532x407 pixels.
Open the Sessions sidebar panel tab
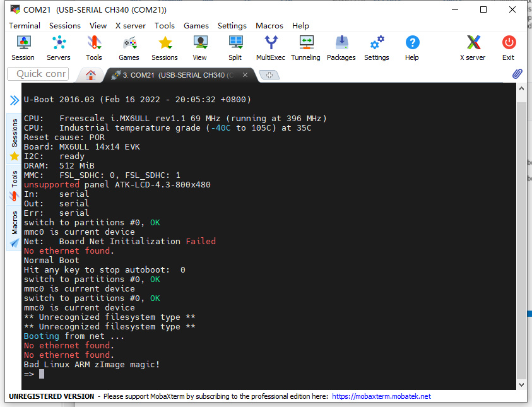pyautogui.click(x=15, y=138)
